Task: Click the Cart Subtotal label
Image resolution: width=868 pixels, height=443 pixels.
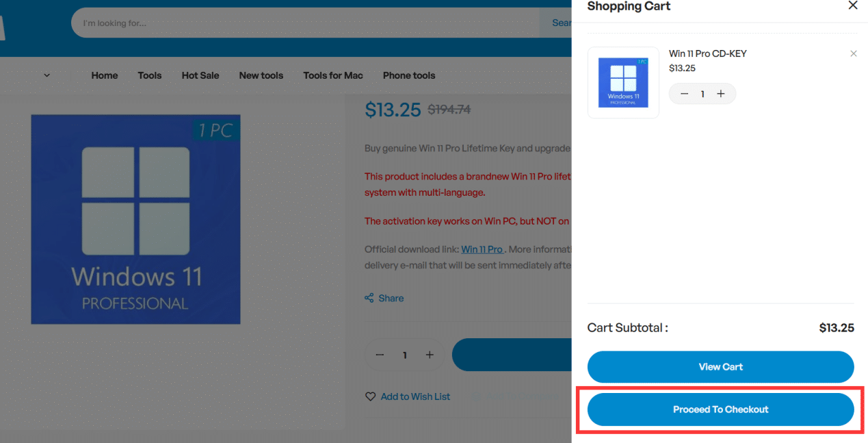Action: pyautogui.click(x=627, y=327)
